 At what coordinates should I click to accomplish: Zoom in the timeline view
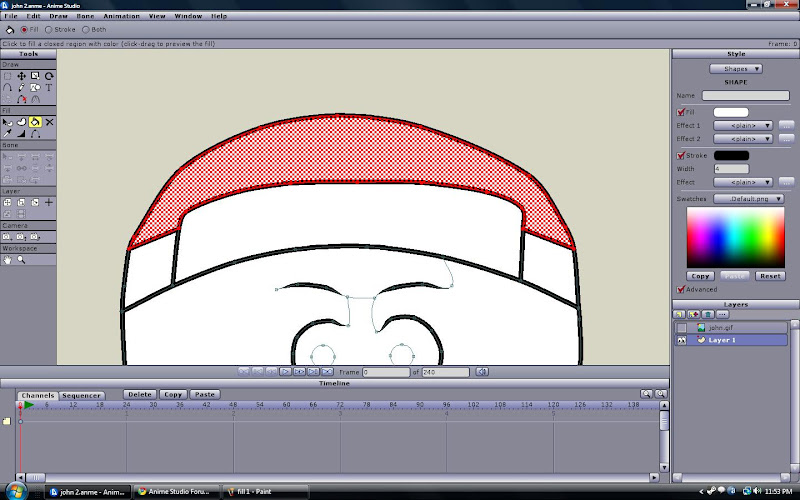point(661,394)
